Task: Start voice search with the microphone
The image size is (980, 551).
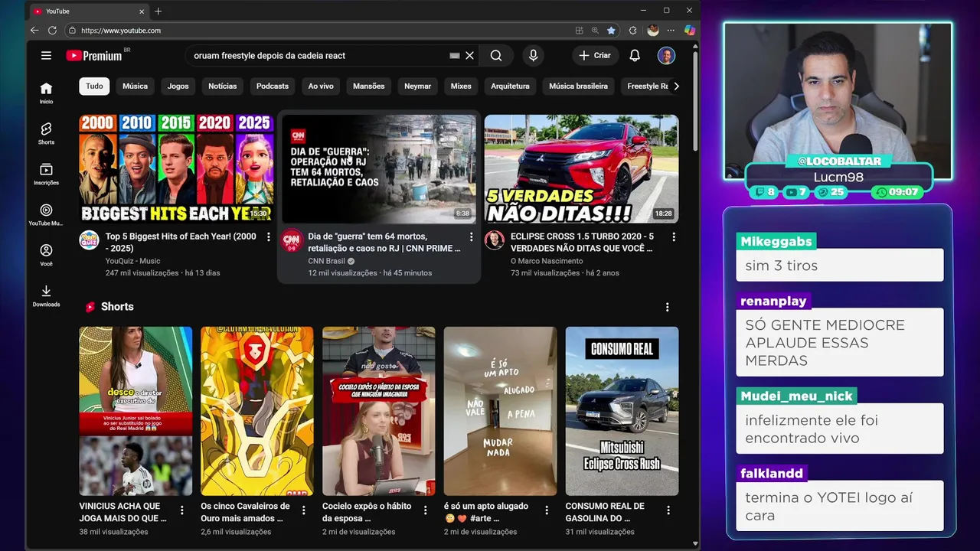Action: click(533, 56)
